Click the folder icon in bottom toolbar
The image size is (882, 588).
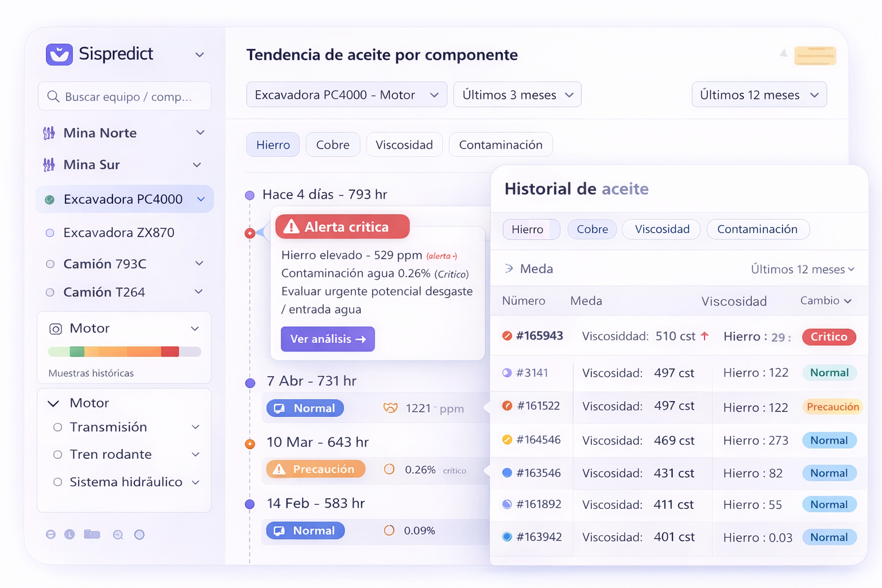(x=92, y=535)
